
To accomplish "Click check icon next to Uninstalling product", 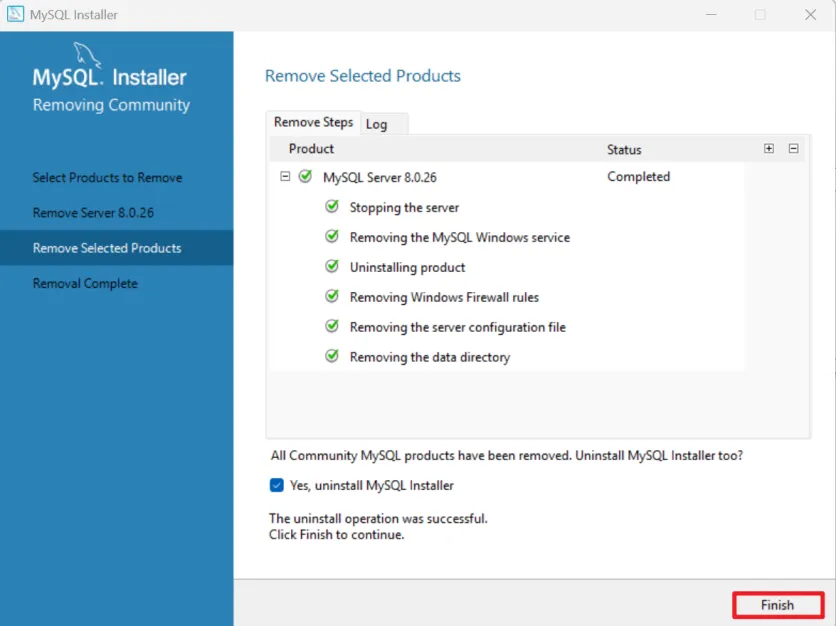I will click(332, 266).
